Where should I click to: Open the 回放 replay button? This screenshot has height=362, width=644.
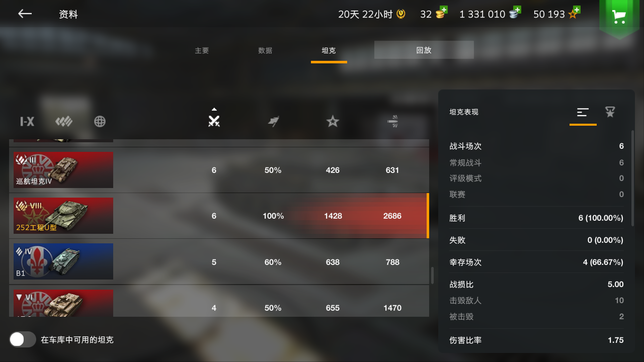[424, 50]
